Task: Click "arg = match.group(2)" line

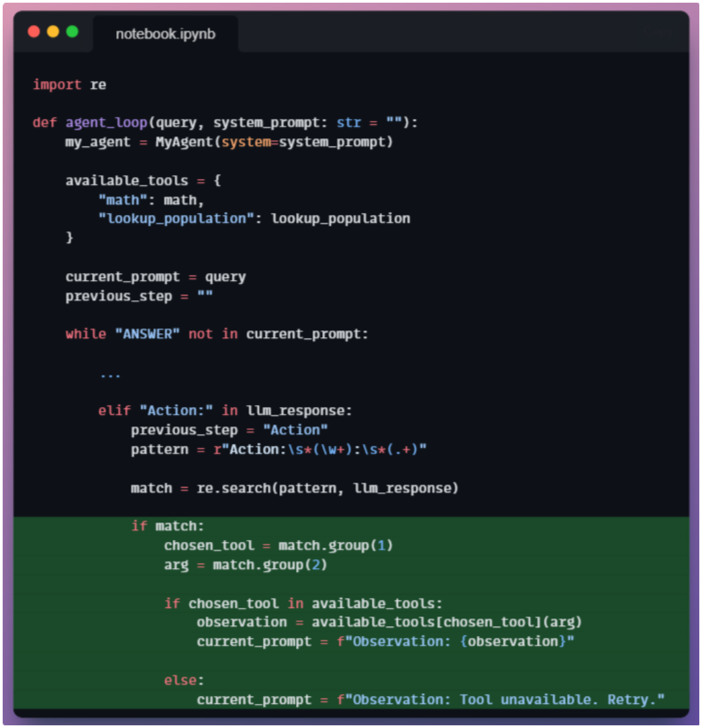Action: coord(246,565)
